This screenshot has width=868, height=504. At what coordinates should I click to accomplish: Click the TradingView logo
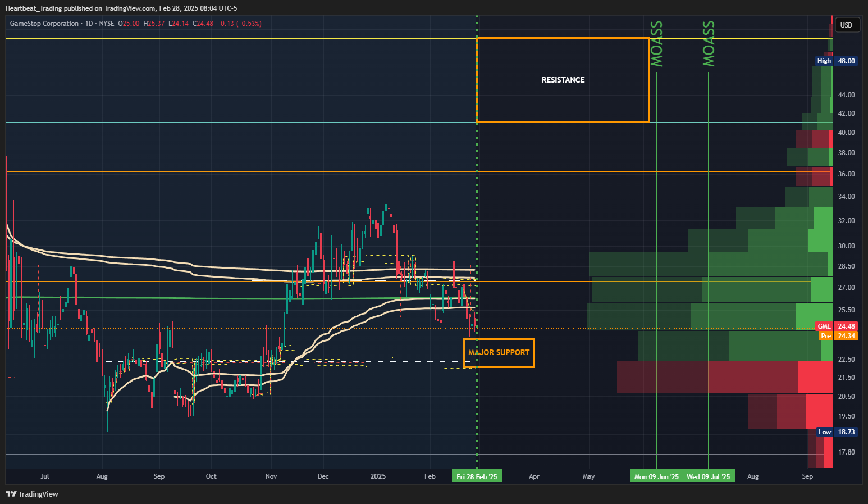pos(32,494)
